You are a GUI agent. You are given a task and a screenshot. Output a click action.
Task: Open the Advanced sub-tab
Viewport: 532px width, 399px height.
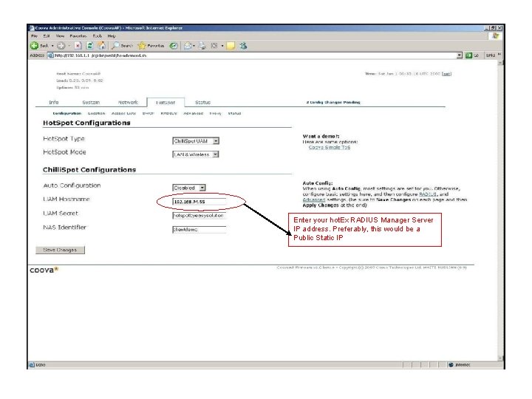[193, 113]
